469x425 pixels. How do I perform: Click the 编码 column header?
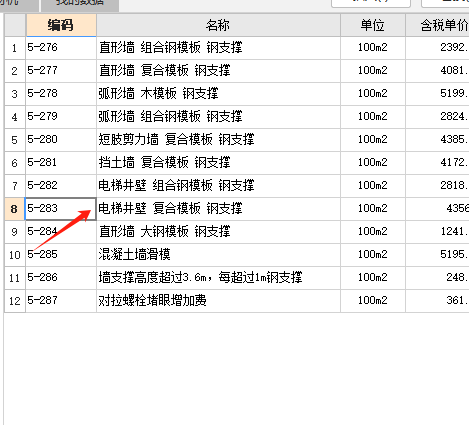click(61, 25)
